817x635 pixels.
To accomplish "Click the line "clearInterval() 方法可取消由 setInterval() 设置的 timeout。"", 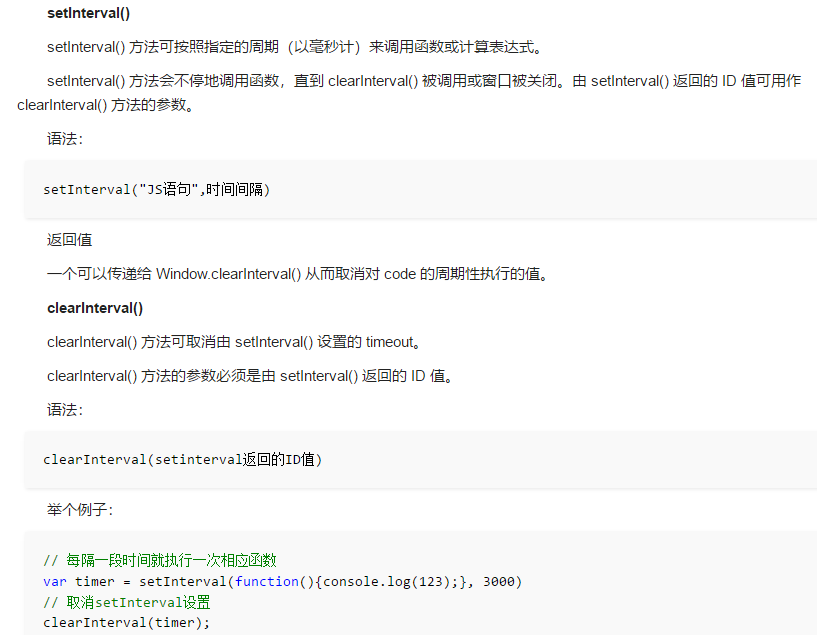I will point(234,342).
